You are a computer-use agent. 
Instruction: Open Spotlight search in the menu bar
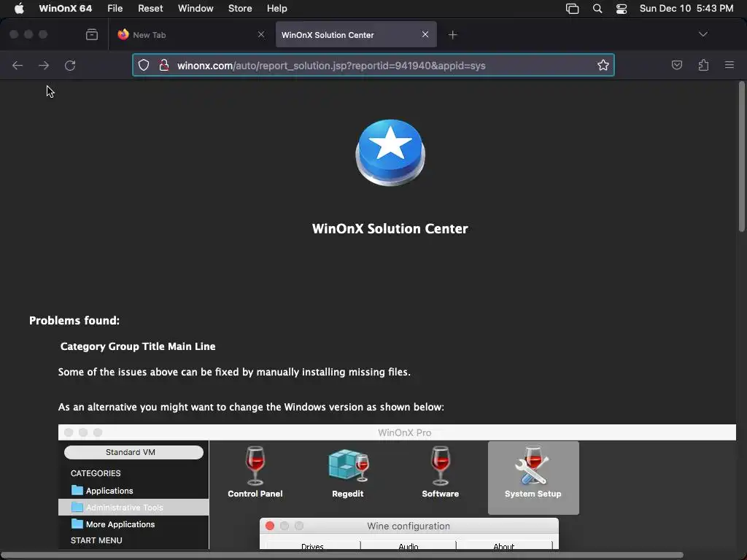coord(597,9)
